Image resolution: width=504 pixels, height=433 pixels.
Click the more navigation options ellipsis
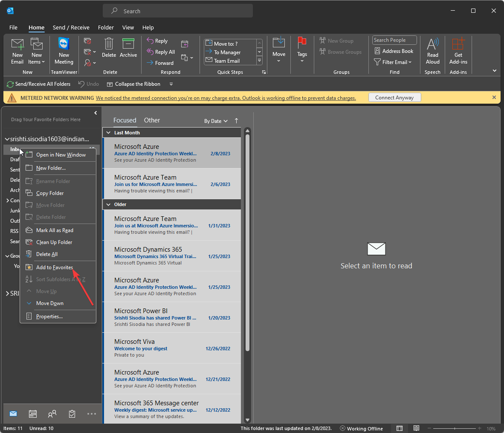(x=92, y=414)
